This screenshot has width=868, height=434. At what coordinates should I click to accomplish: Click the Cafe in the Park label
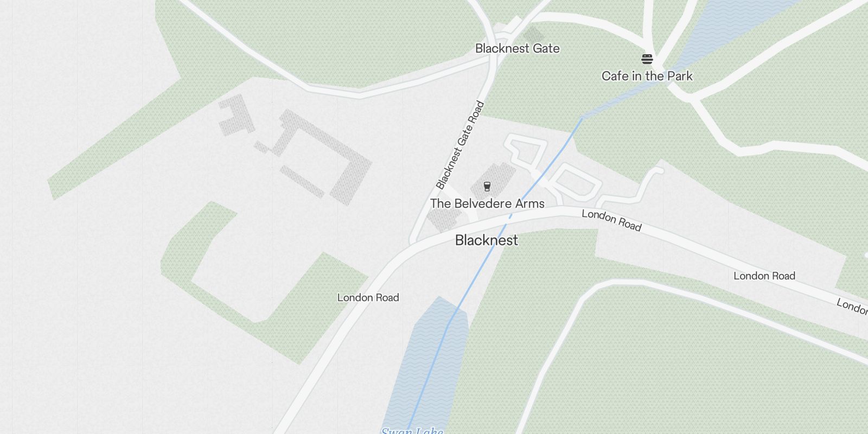pyautogui.click(x=647, y=76)
